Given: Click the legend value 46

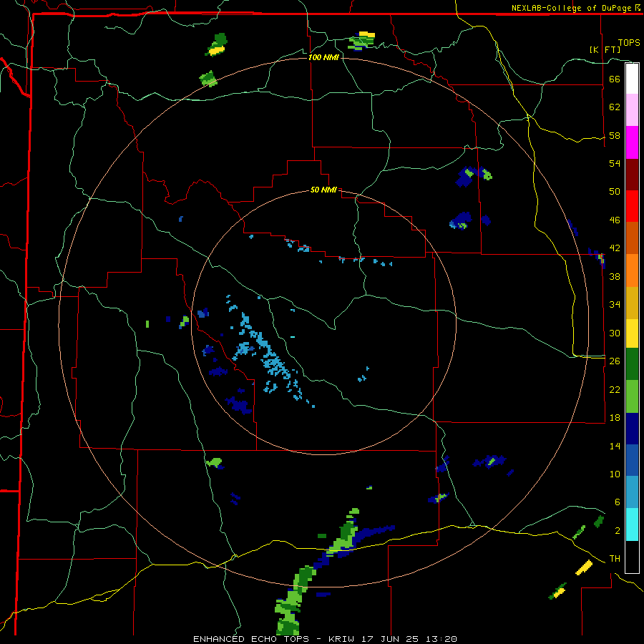Looking at the screenshot, I should click(x=615, y=220).
